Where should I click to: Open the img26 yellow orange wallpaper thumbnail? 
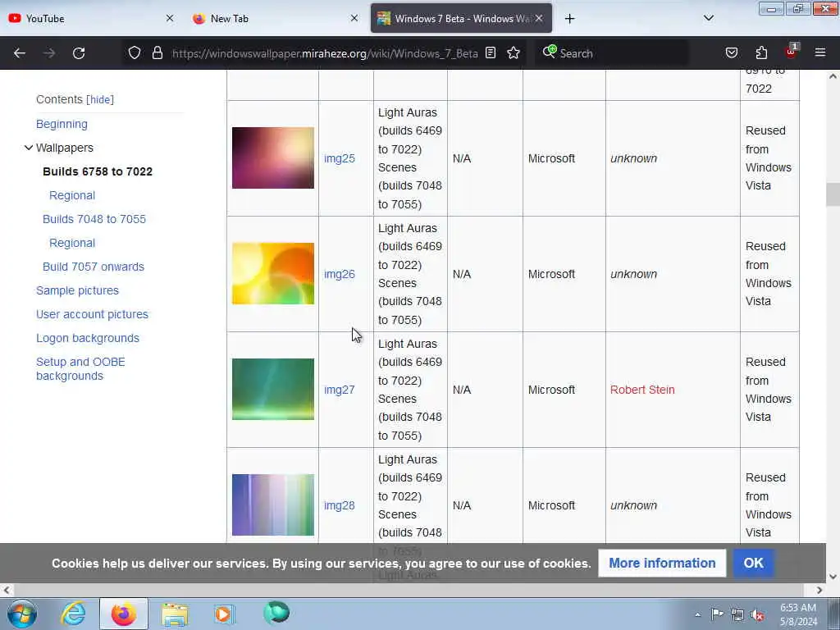pyautogui.click(x=273, y=274)
